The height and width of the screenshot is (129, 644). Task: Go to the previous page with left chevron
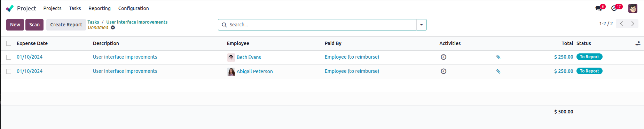[621, 24]
